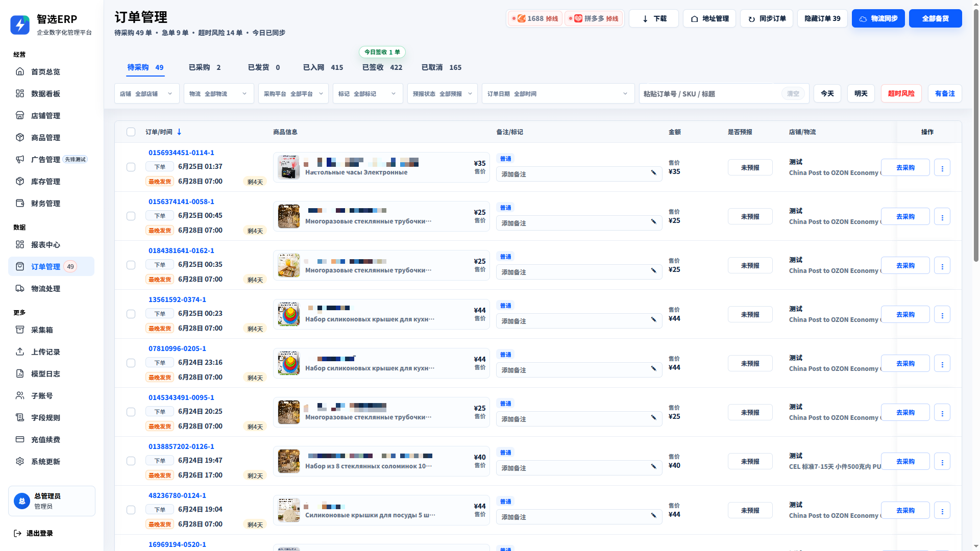The height and width of the screenshot is (551, 980).
Task: Select checkbox for order 48236780-0124-1
Action: click(131, 510)
